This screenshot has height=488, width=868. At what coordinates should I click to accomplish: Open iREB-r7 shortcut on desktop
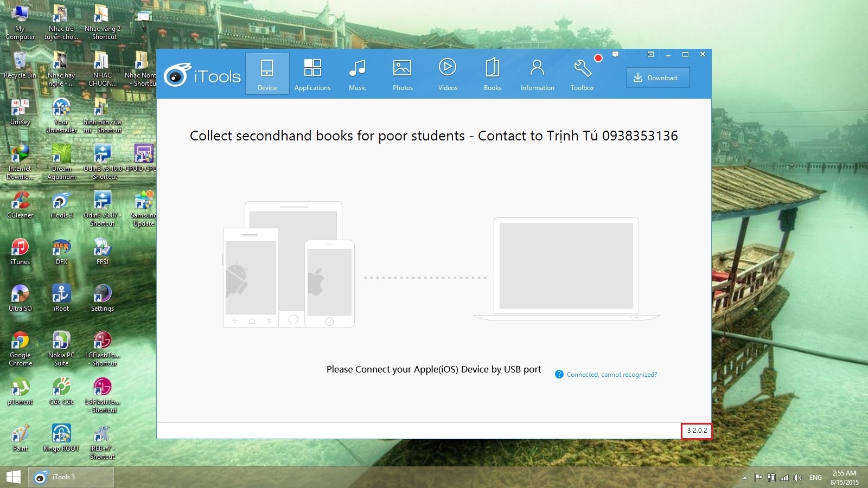(103, 442)
